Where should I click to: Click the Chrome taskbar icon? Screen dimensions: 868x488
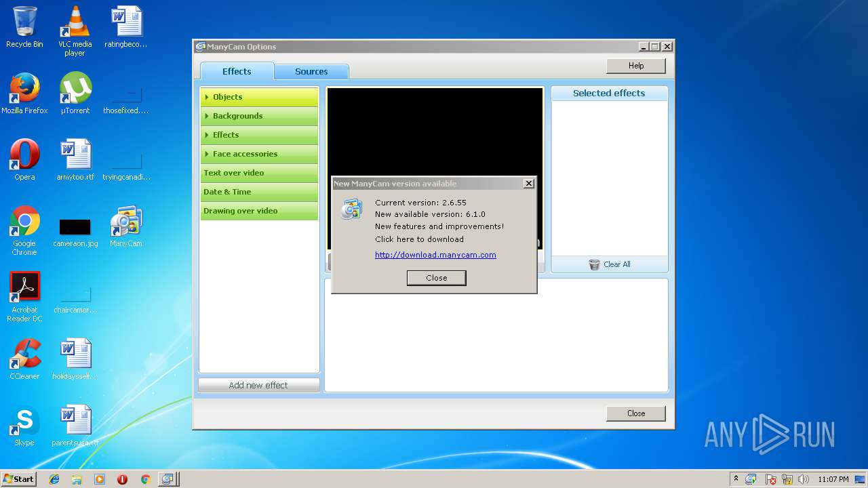point(145,479)
